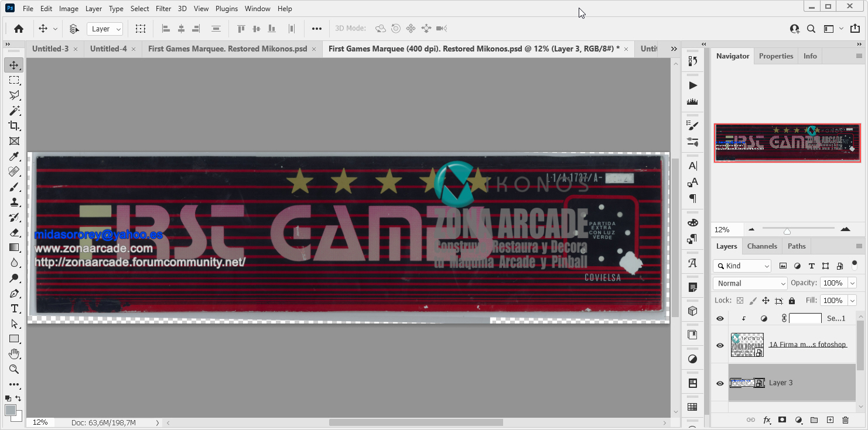The image size is (868, 430).
Task: Switch to the Channels tab
Action: coord(761,246)
